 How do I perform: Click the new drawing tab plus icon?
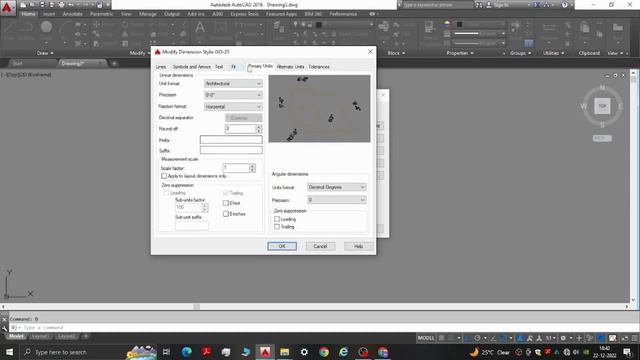[x=114, y=64]
